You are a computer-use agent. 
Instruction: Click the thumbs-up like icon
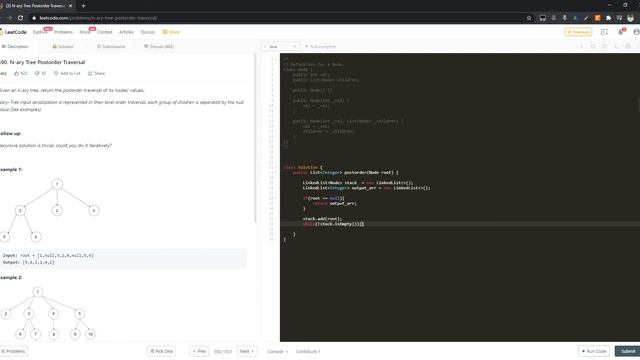[x=17, y=73]
